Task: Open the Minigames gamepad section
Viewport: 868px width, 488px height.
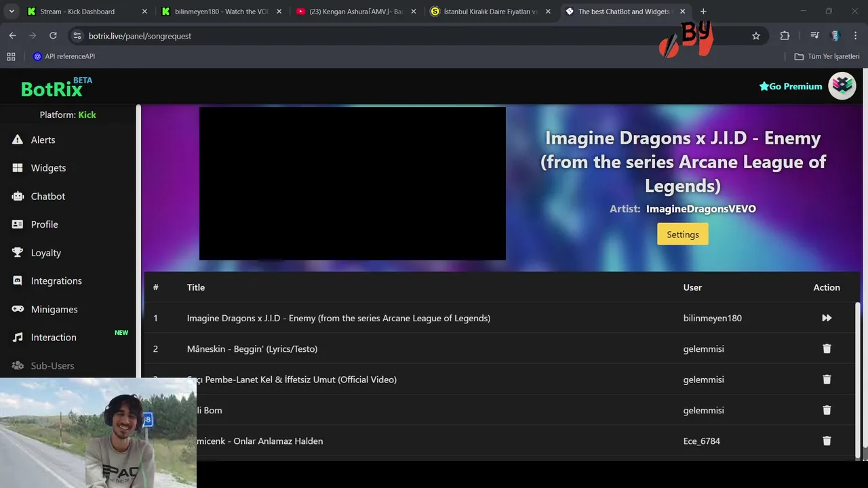Action: point(45,309)
